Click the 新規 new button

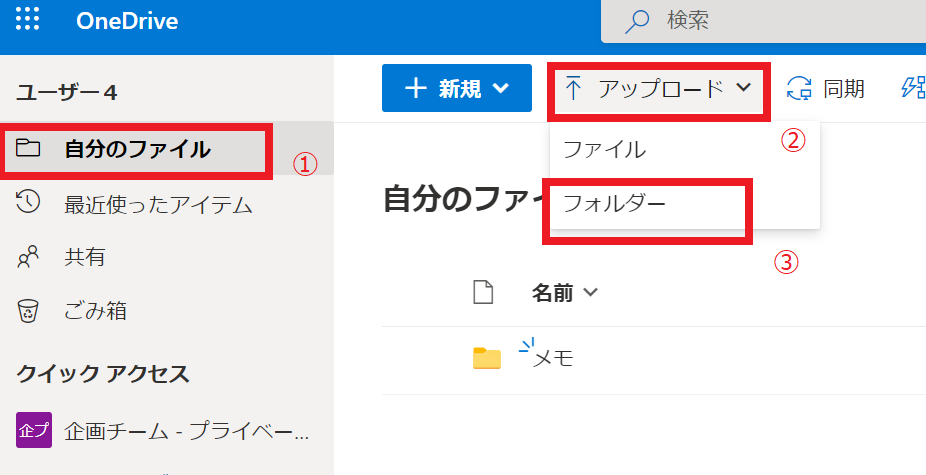[457, 88]
